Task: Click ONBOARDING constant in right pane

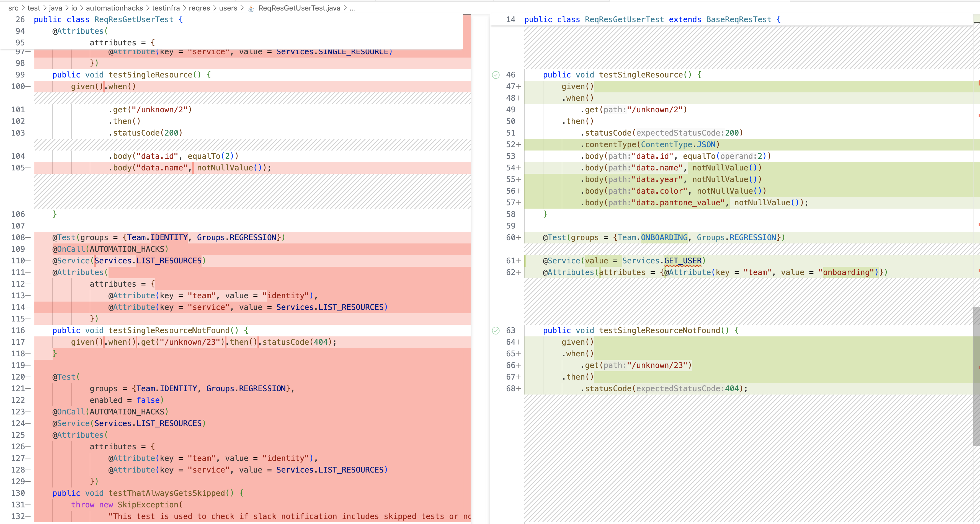Action: coord(664,238)
